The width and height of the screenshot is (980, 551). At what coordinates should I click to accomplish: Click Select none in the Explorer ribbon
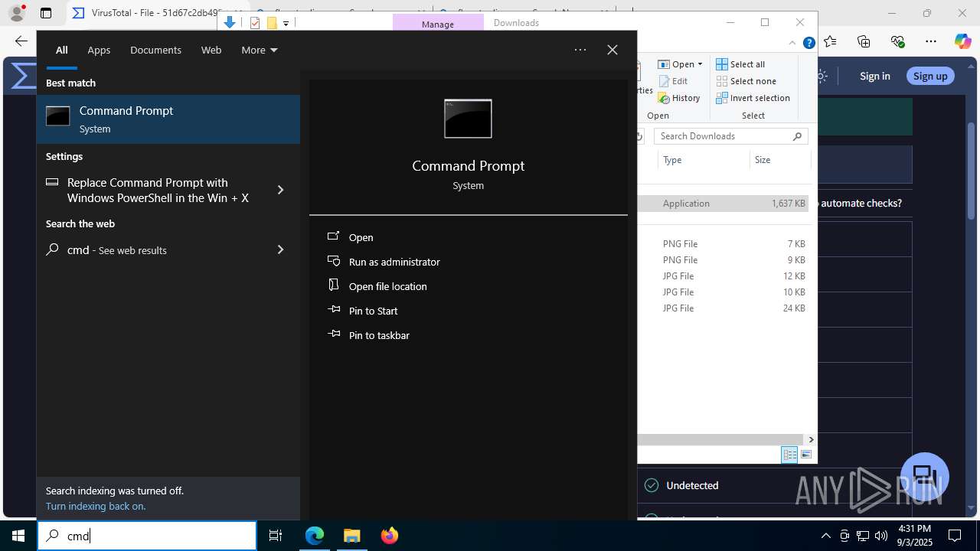click(746, 81)
